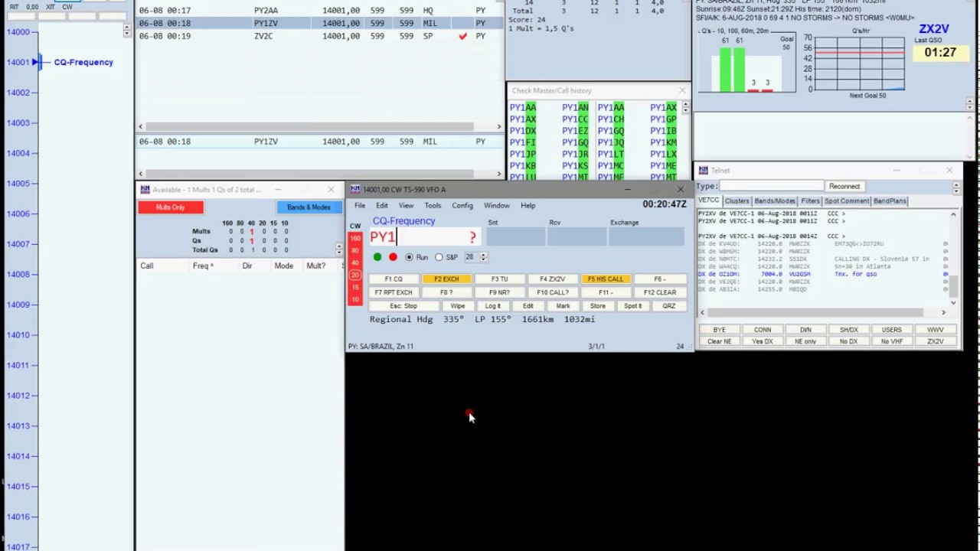The height and width of the screenshot is (551, 980).
Task: Open the File menu in entry window
Action: 360,205
